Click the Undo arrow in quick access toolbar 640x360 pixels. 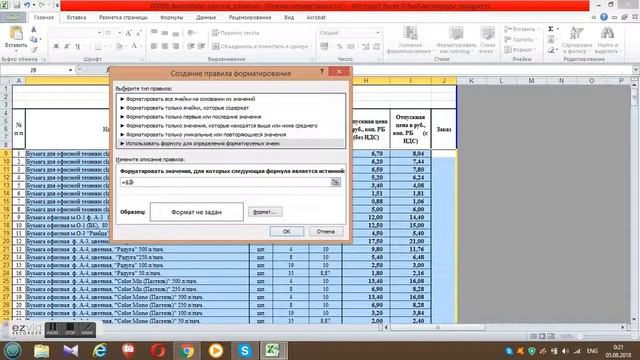[27, 6]
